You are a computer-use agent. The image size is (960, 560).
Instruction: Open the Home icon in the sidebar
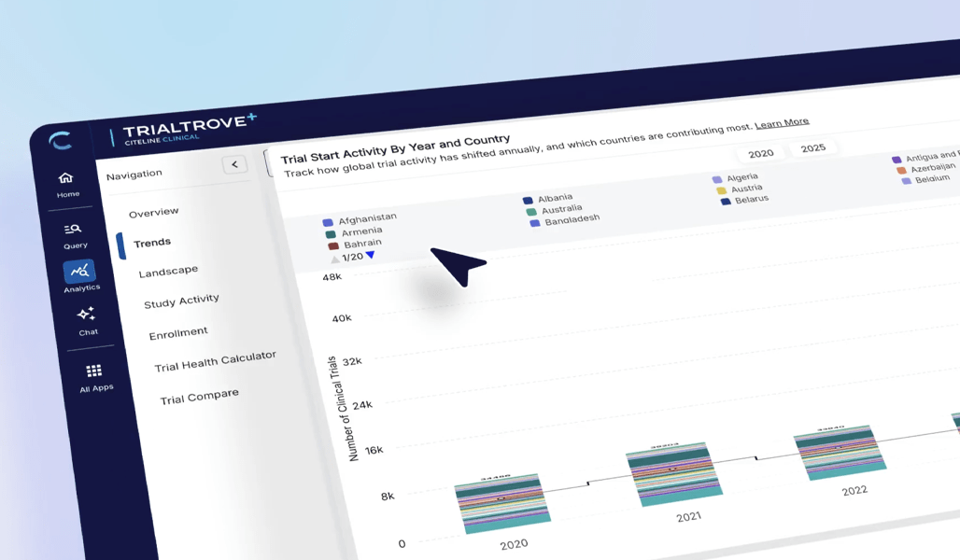(x=65, y=179)
